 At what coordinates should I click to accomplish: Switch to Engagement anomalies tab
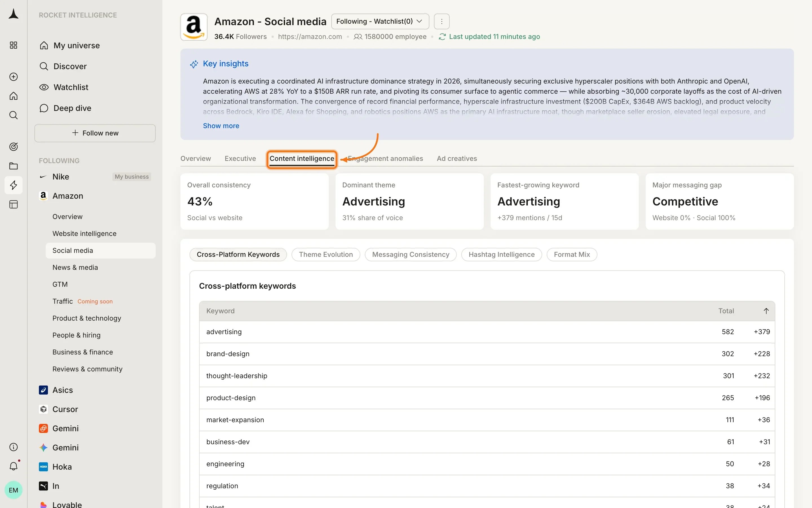click(x=385, y=159)
